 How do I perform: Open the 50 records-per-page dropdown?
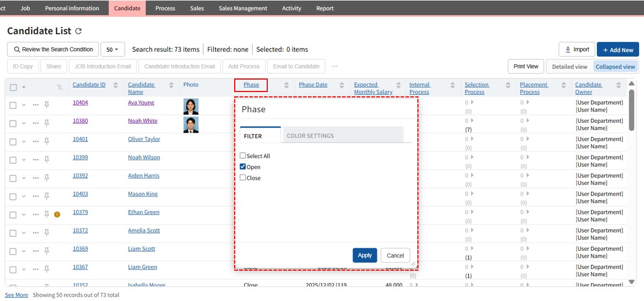pyautogui.click(x=113, y=49)
